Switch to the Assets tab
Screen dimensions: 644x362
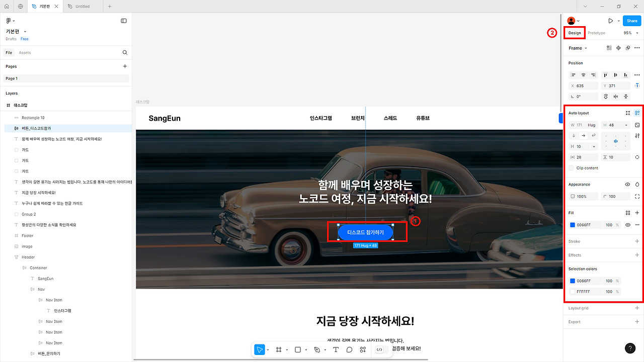25,52
